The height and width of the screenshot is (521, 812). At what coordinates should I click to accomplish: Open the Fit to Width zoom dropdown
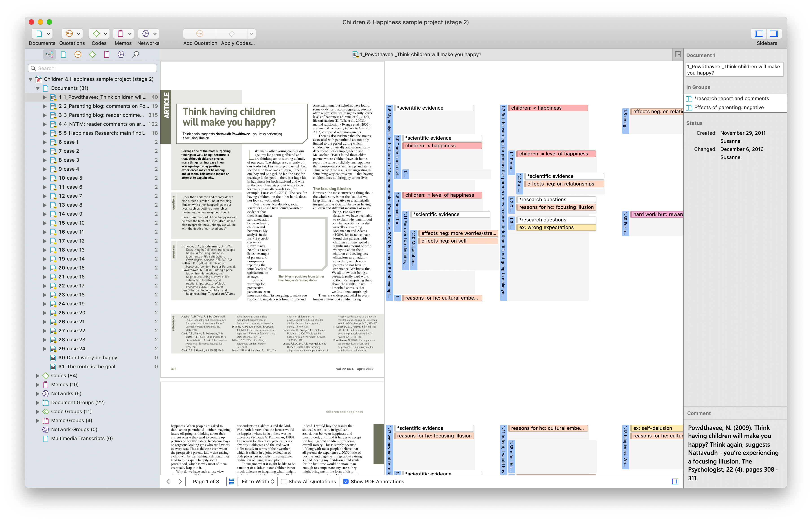click(257, 481)
